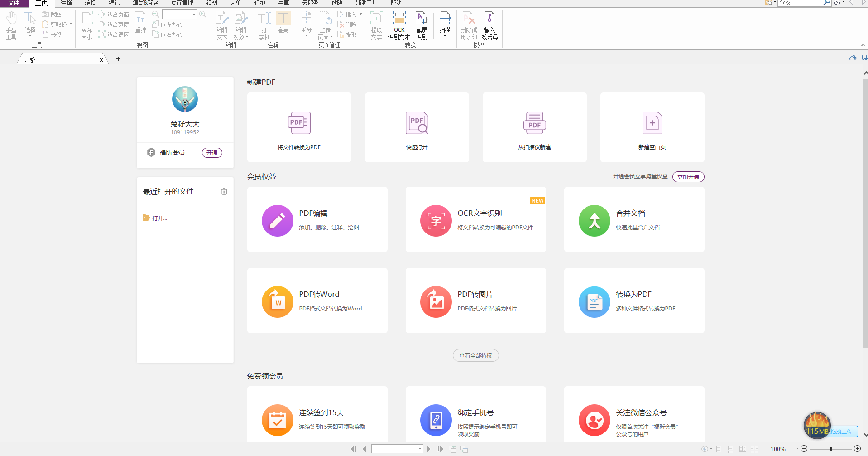Click the 立即开通 membership button
The image size is (868, 456).
pyautogui.click(x=688, y=177)
